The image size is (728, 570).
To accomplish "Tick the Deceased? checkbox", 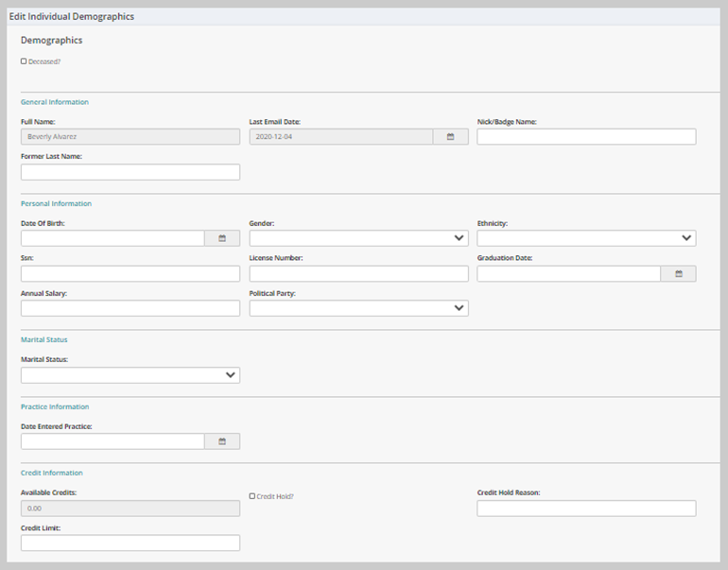I will (x=24, y=61).
